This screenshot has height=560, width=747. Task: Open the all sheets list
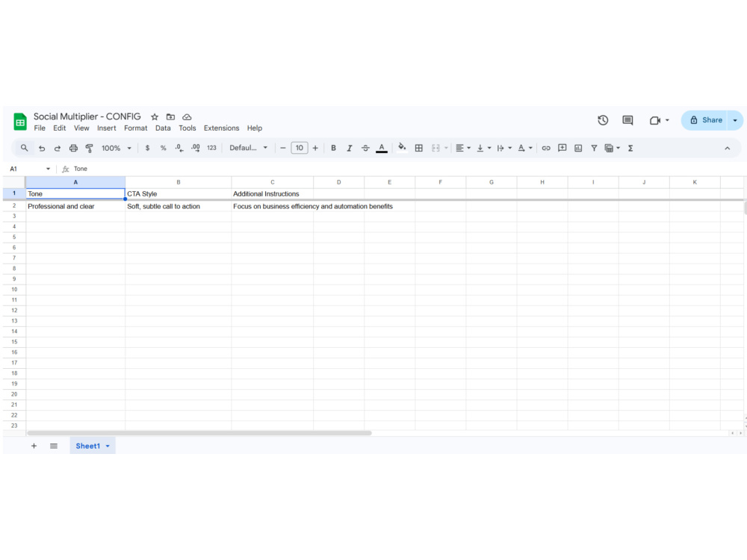(x=54, y=447)
